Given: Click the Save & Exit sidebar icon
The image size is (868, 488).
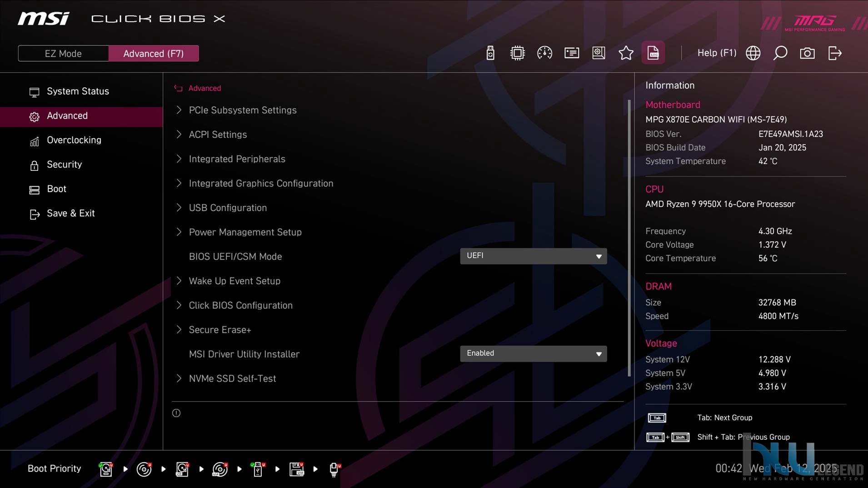Looking at the screenshot, I should click(35, 214).
